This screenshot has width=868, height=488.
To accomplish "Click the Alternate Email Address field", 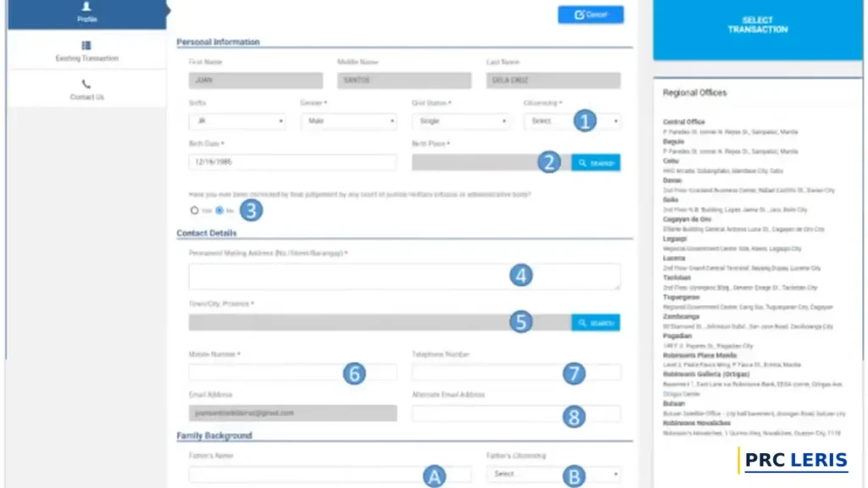I will click(x=516, y=413).
